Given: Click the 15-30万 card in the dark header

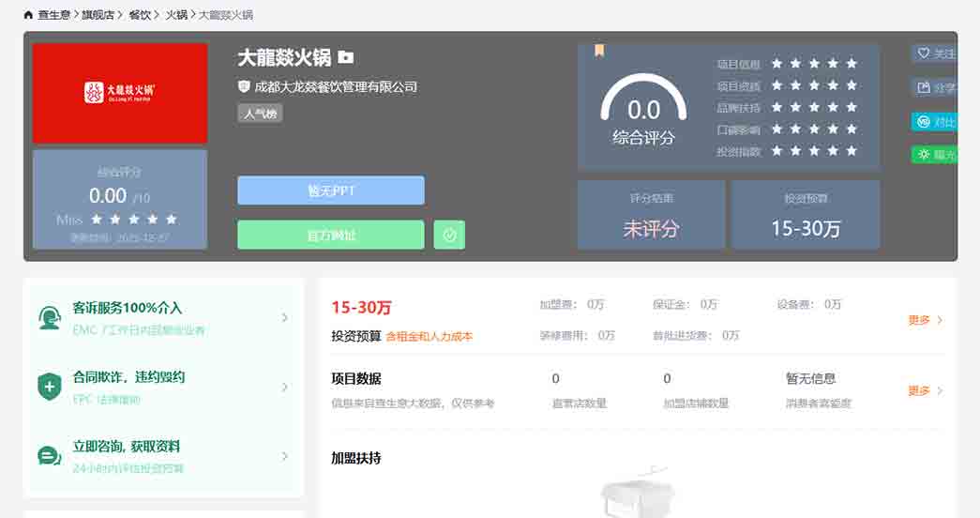Looking at the screenshot, I should [x=806, y=215].
